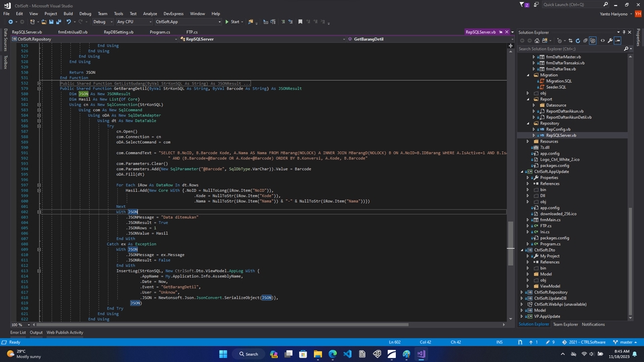The image size is (644, 362).
Task: Click the unpublished commits arrow showing 1
Action: (x=533, y=342)
